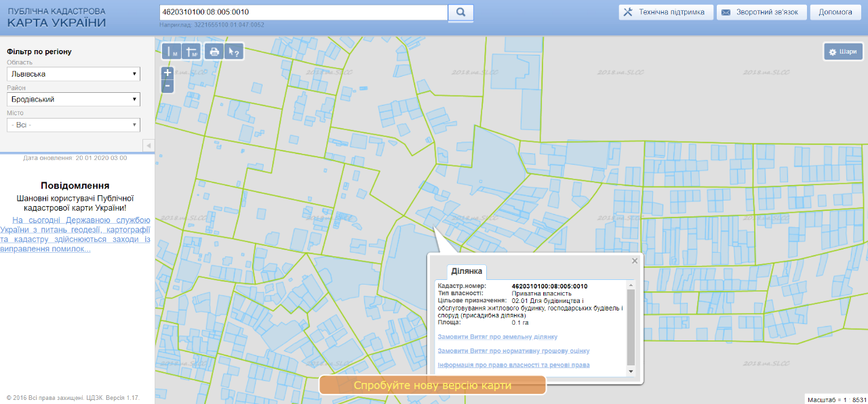
Task: Expand the Район dropdown showing Бродівський
Action: [x=73, y=100]
